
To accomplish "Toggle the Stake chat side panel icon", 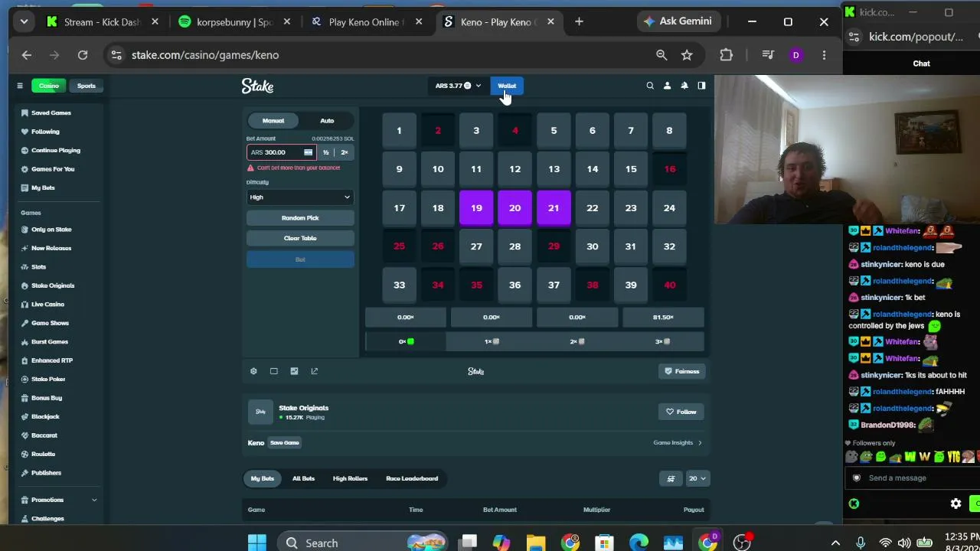I will (701, 86).
